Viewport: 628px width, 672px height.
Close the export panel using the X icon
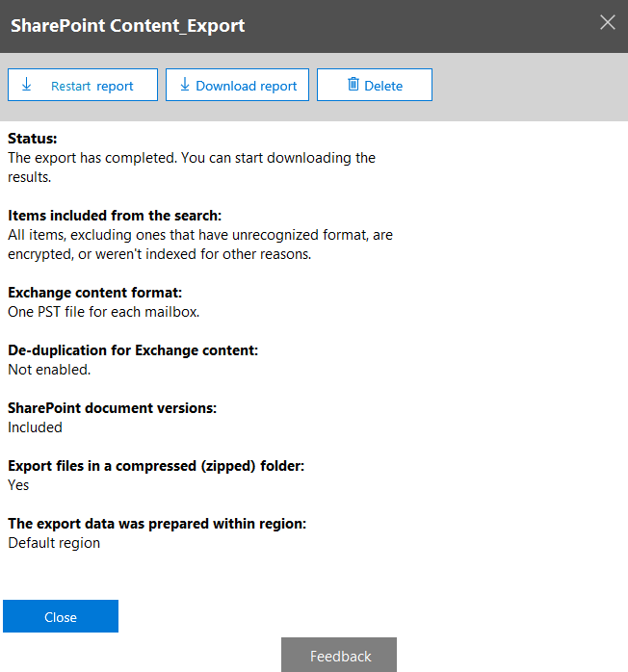608,22
